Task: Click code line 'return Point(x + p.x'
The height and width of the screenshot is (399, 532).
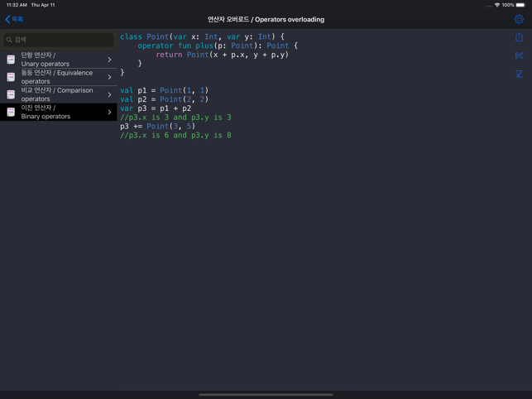Action: [223, 55]
